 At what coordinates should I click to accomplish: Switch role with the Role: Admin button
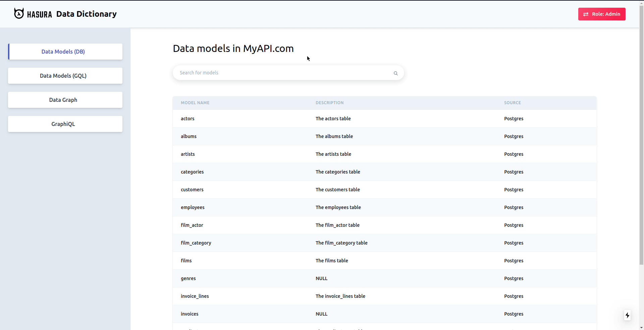[602, 14]
